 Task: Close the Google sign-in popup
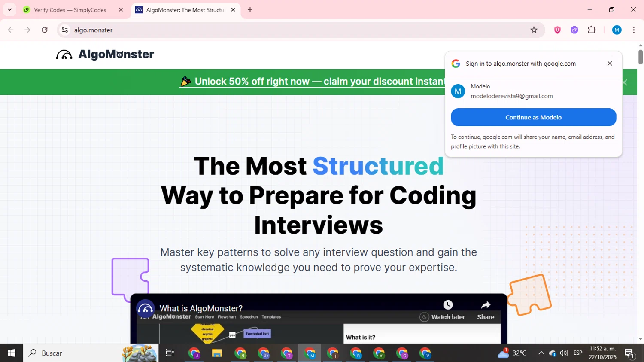point(610,64)
